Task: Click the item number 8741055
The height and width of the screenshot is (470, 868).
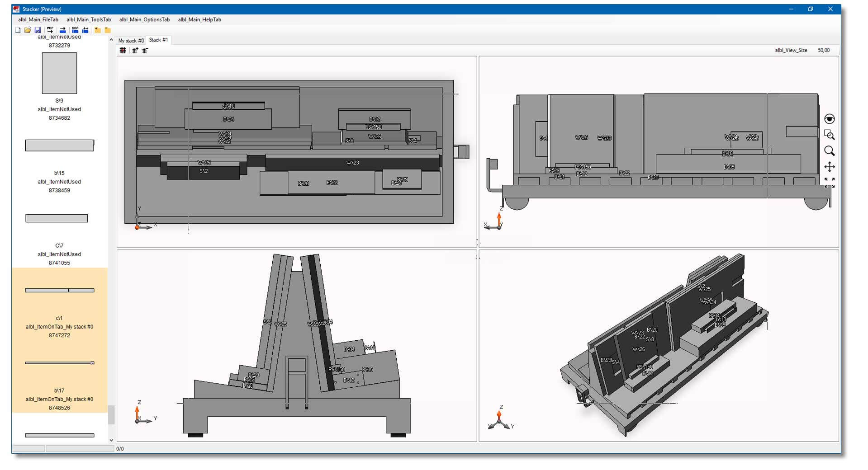Action: point(59,263)
